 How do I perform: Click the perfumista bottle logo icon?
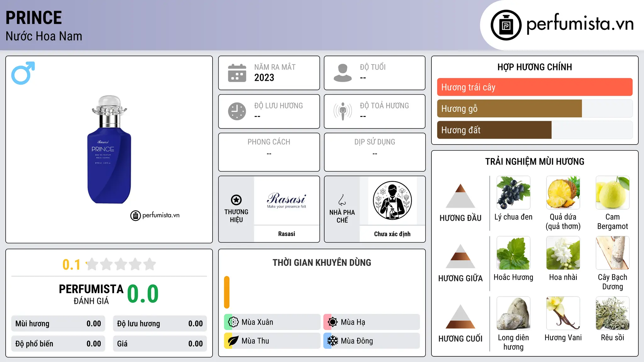click(506, 25)
